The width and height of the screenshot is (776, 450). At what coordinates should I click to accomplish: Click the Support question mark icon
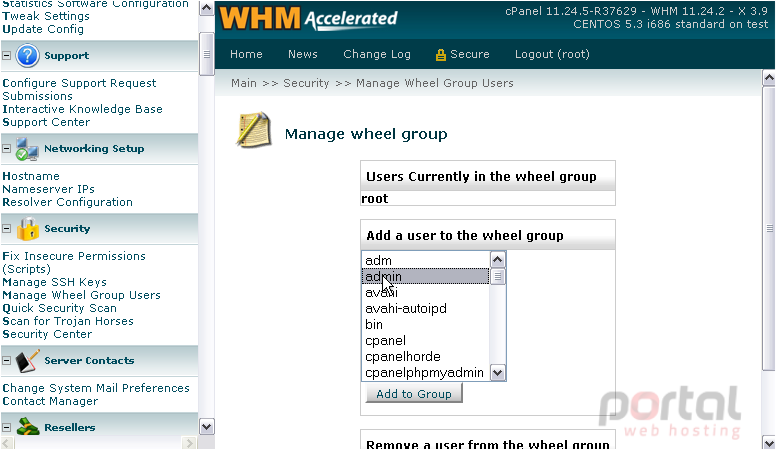coord(27,55)
